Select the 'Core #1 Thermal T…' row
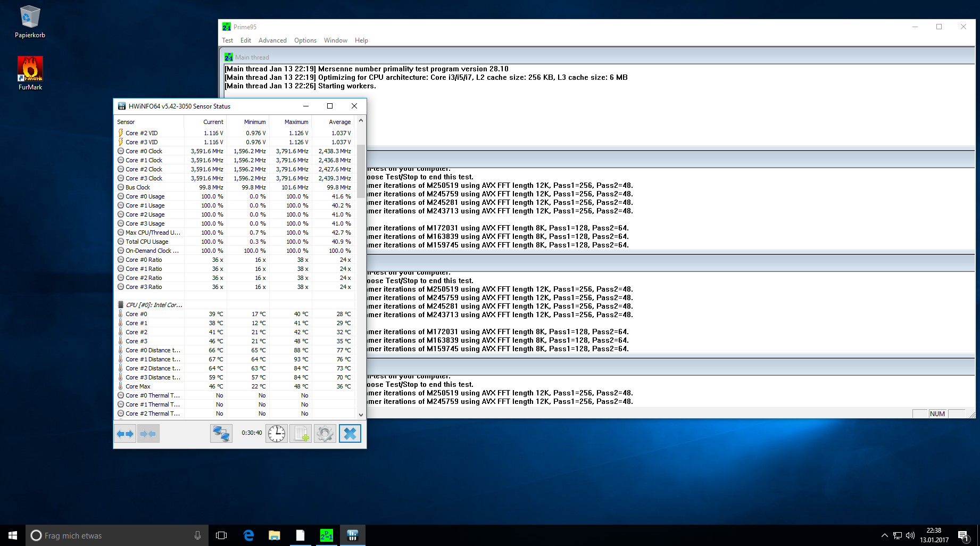This screenshot has height=546, width=980. click(235, 404)
